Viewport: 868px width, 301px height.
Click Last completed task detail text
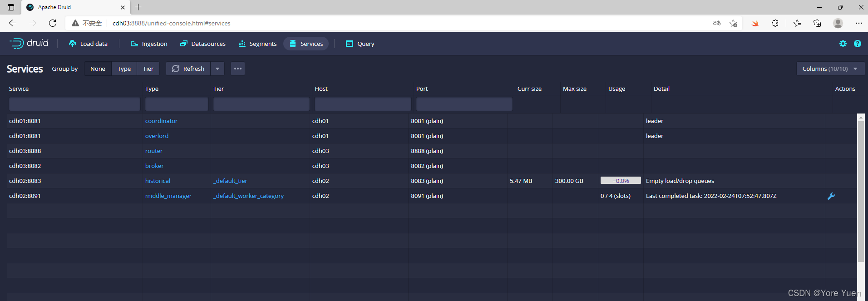(711, 196)
